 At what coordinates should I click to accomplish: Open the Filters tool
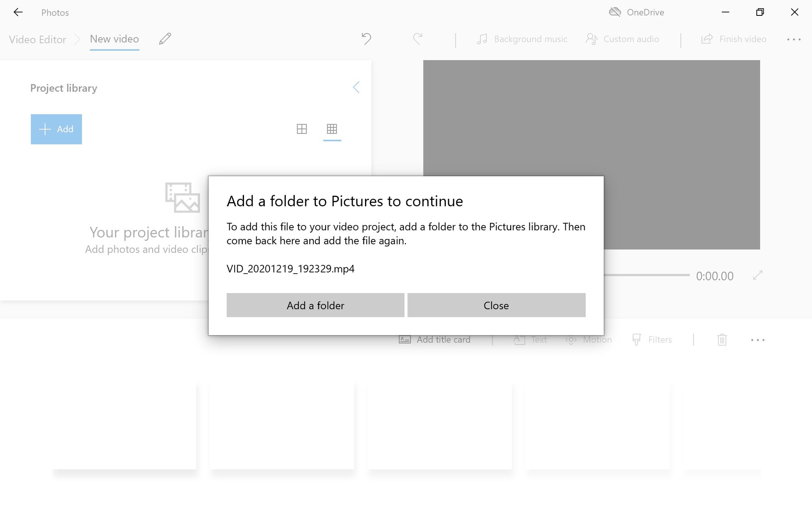pos(652,340)
